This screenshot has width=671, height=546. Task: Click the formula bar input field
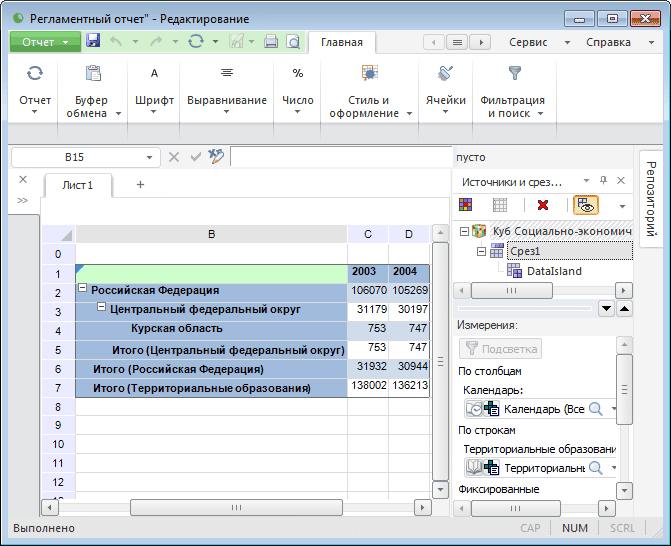click(341, 157)
